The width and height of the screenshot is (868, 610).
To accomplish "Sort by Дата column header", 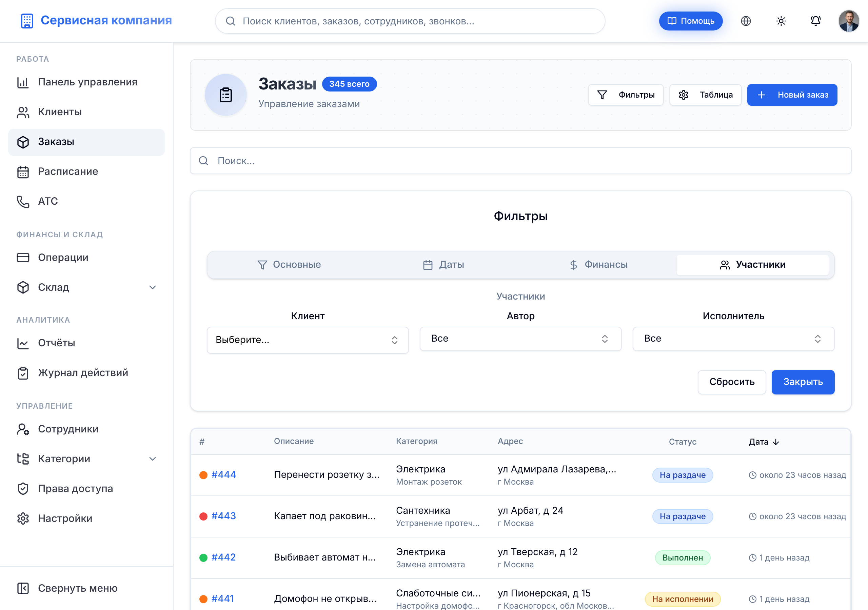I will pyautogui.click(x=764, y=442).
